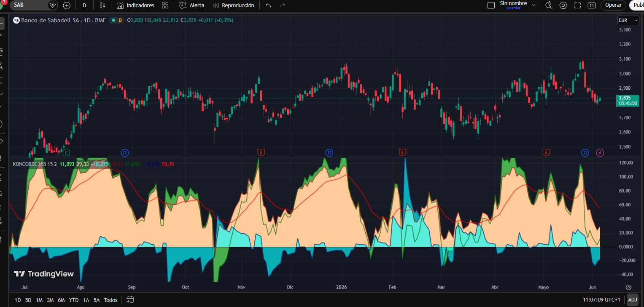Click the Operar button
Image resolution: width=644 pixels, height=307 pixels.
(x=613, y=5)
